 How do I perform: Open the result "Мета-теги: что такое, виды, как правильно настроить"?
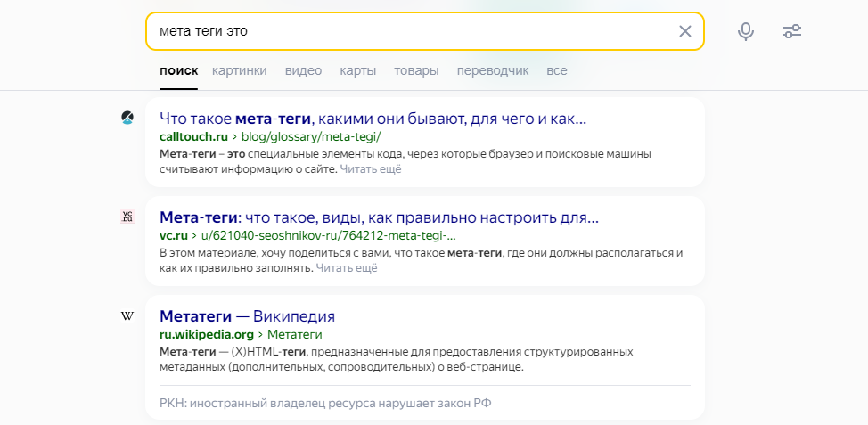pos(379,217)
